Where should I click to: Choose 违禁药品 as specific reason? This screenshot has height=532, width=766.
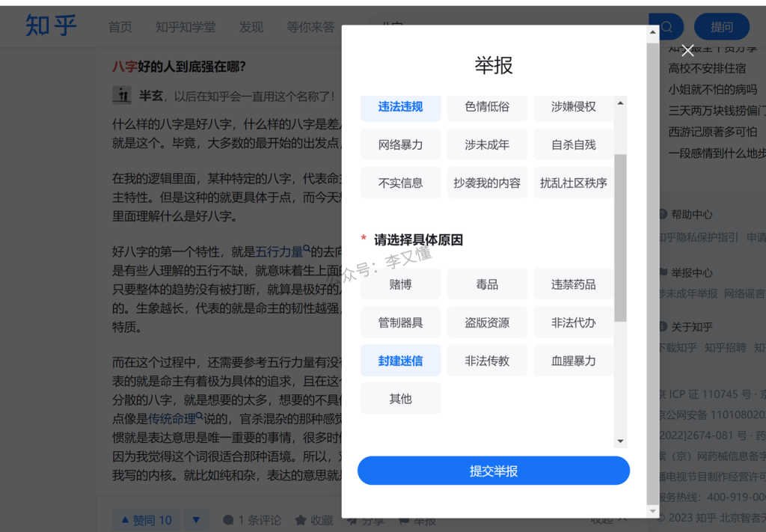click(574, 284)
